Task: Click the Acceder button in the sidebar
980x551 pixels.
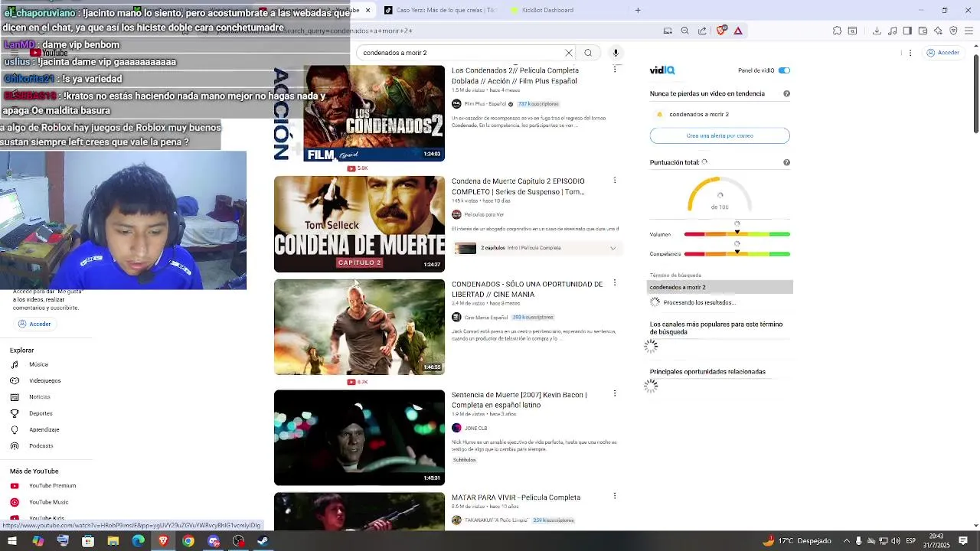Action: pyautogui.click(x=34, y=324)
